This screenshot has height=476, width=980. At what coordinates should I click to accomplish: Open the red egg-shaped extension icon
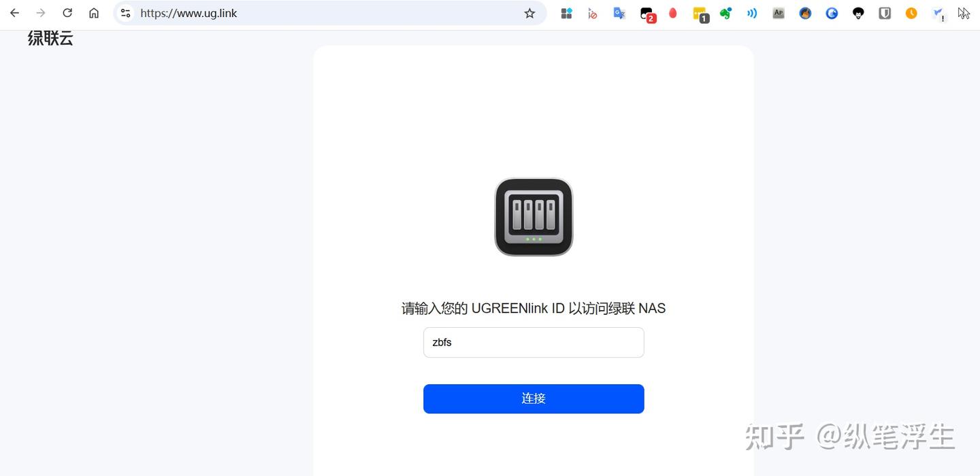click(x=673, y=13)
